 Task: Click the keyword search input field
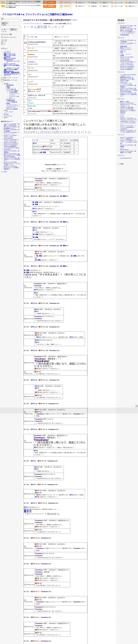[x=11, y=21]
